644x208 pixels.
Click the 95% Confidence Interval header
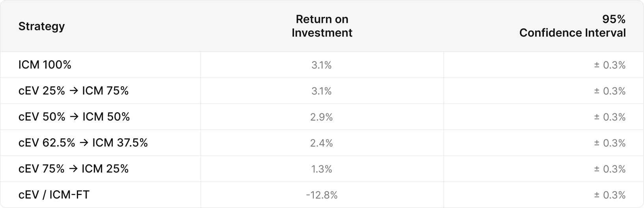tap(572, 26)
